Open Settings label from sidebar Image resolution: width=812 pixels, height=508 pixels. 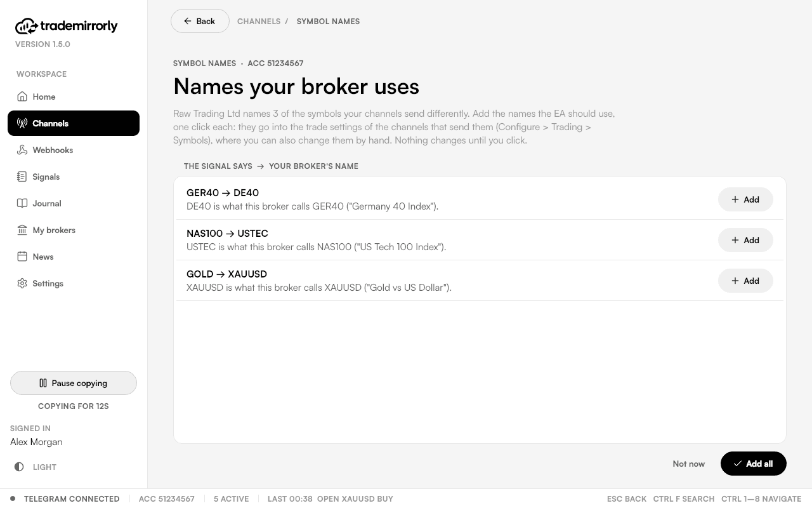(48, 283)
